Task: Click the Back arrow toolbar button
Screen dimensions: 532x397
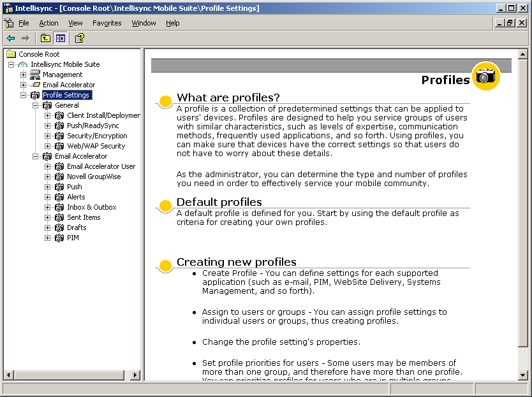Action: (x=11, y=38)
